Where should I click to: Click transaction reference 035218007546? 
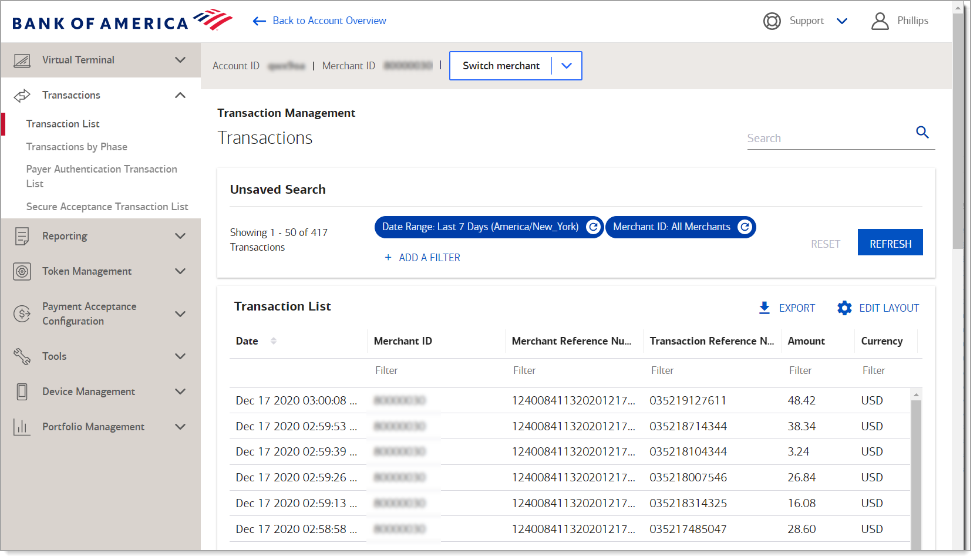(x=688, y=477)
